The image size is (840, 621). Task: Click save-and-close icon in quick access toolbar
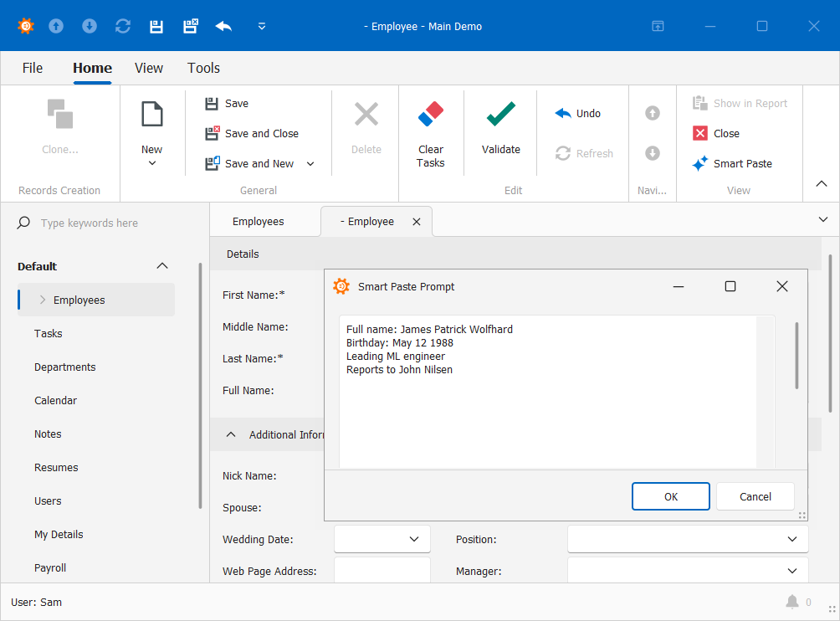(x=190, y=26)
